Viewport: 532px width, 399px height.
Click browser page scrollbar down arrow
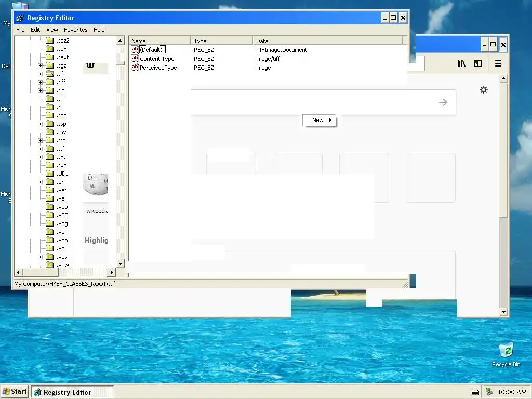[x=503, y=312]
